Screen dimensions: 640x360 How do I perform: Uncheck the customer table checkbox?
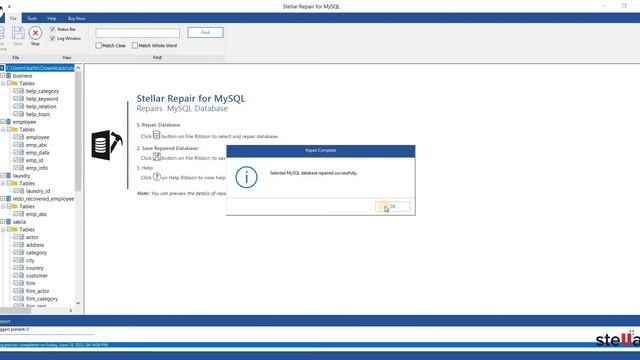(x=16, y=276)
